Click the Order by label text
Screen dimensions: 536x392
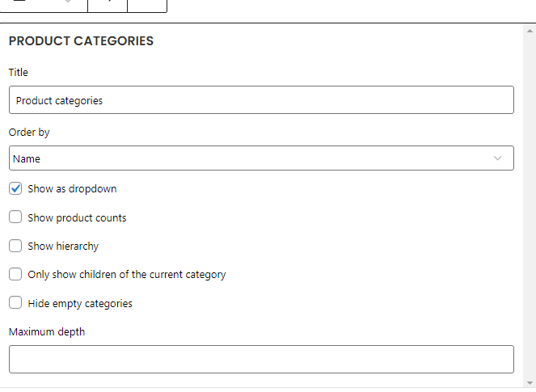click(x=29, y=133)
